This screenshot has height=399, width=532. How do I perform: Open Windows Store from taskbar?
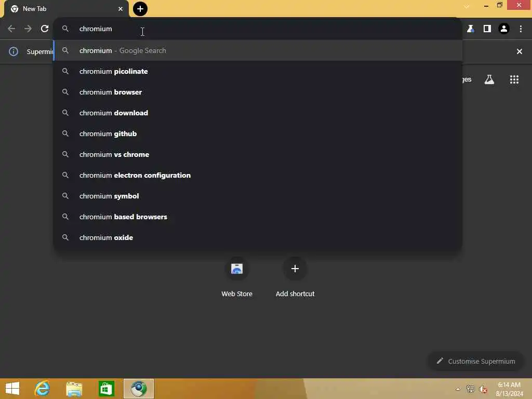[x=106, y=389]
